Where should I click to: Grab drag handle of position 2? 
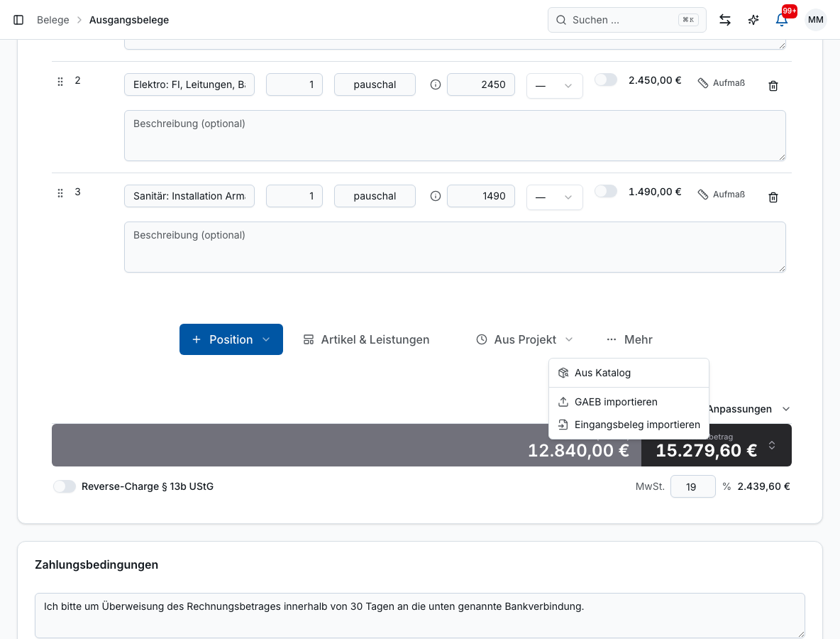(x=60, y=81)
